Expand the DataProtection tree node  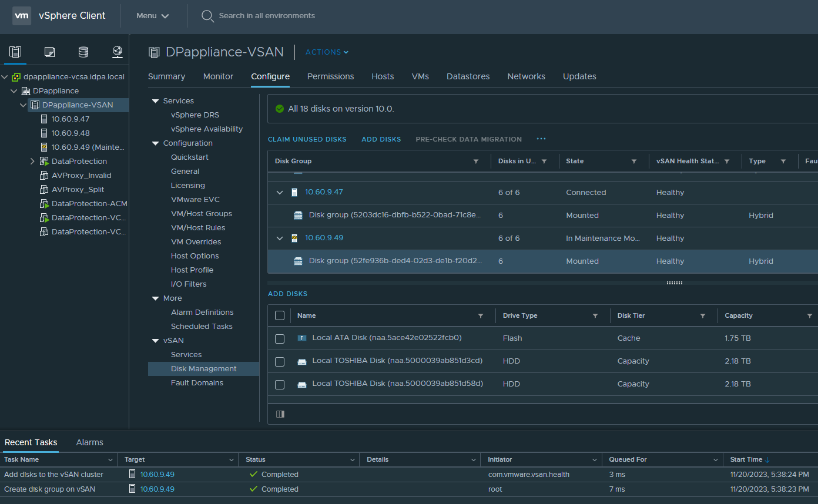[x=33, y=161]
